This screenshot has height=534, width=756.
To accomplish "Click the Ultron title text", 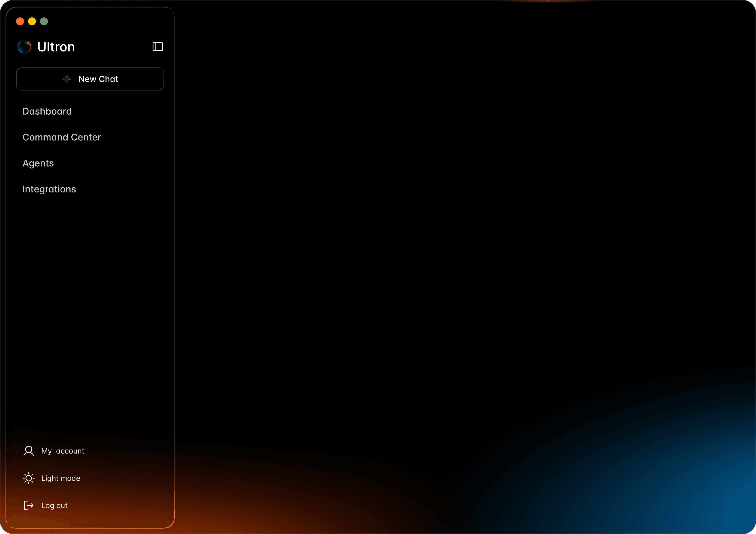I will (x=56, y=47).
